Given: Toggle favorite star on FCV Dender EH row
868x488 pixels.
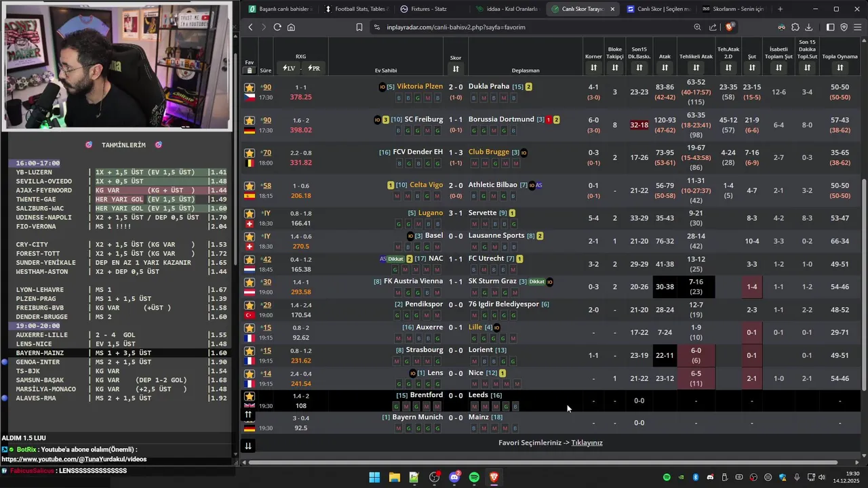Looking at the screenshot, I should pos(250,153).
